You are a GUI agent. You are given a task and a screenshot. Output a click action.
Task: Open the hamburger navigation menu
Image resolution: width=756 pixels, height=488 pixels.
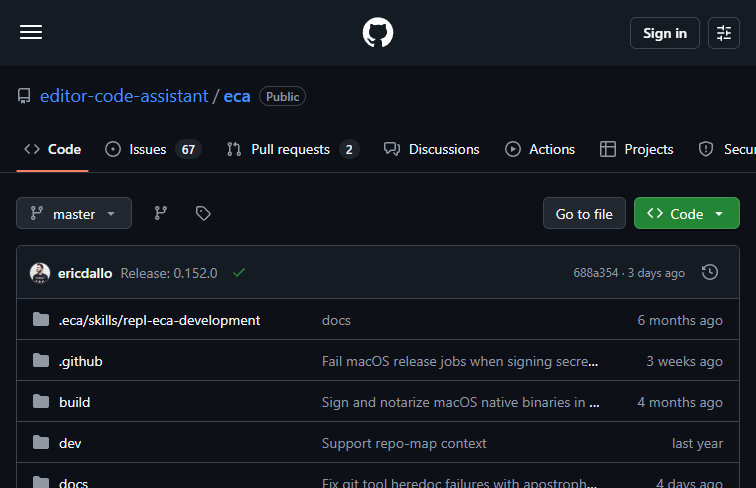coord(31,32)
